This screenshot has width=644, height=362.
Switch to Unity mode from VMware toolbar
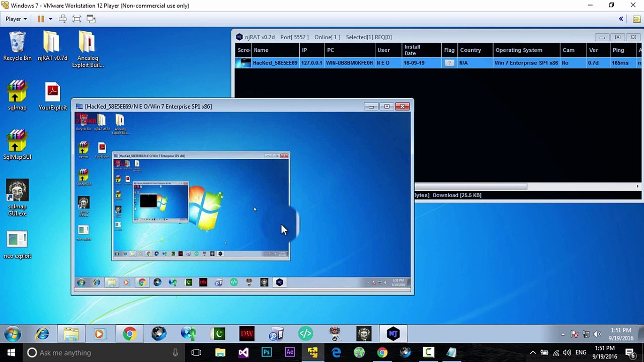pos(91,19)
